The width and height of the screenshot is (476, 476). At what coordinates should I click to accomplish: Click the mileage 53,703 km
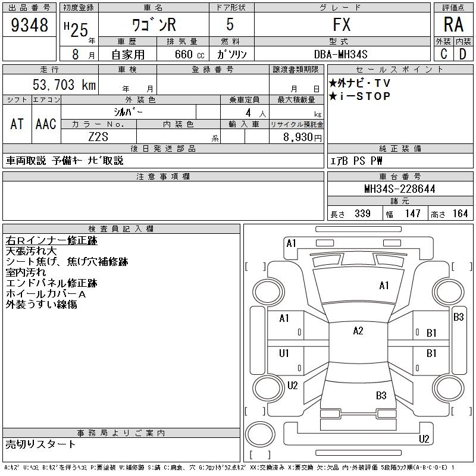click(x=64, y=84)
